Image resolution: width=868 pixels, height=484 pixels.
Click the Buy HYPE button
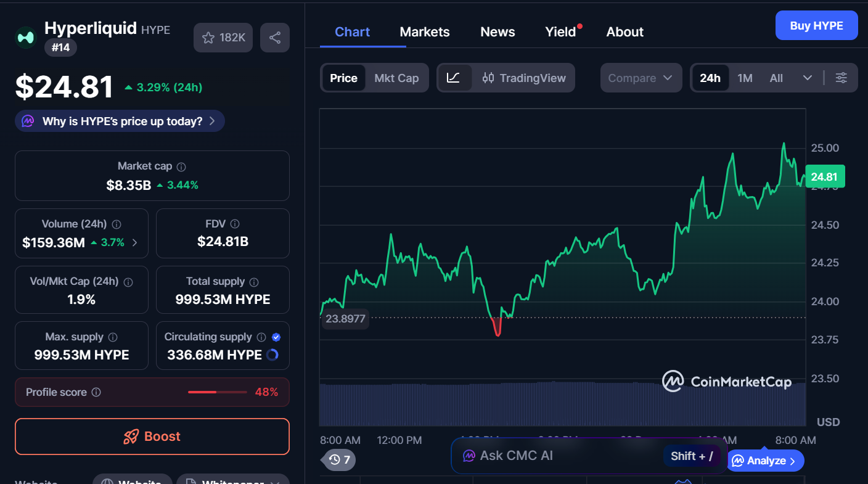(x=816, y=25)
